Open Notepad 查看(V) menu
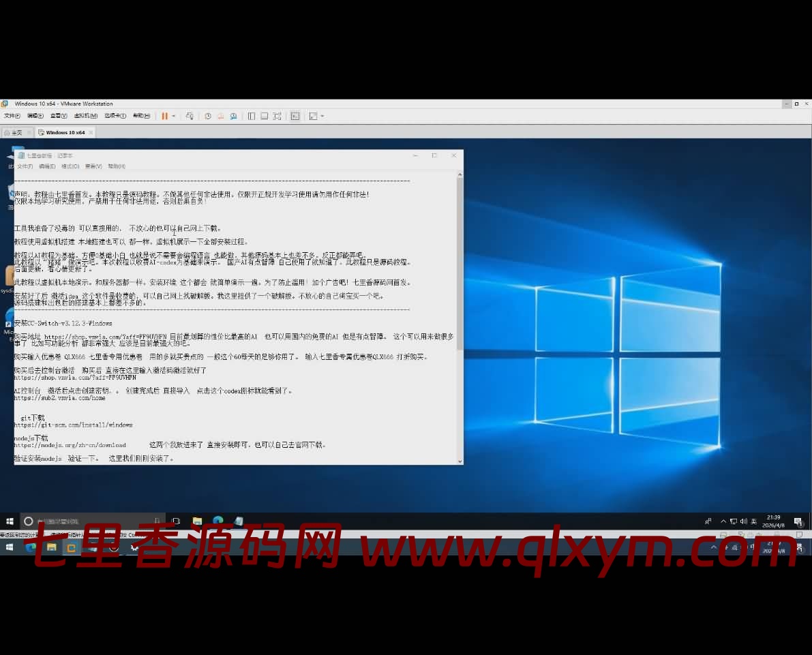The width and height of the screenshot is (812, 655). tap(93, 166)
